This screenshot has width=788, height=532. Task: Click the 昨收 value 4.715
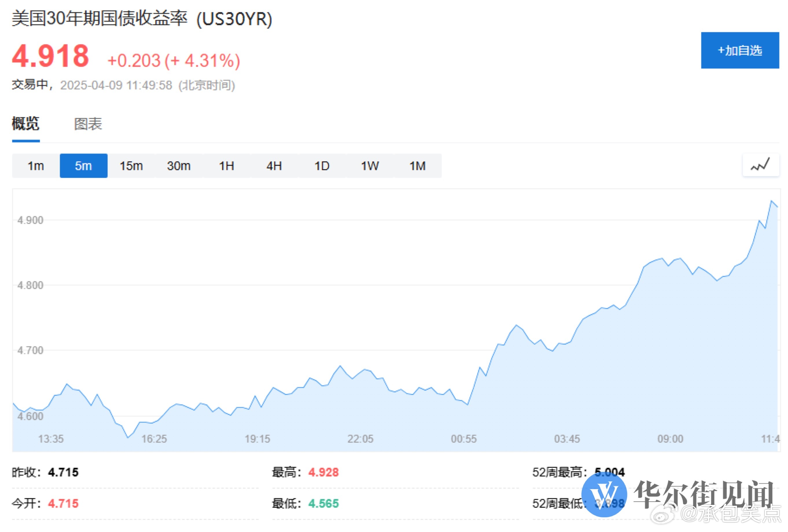tap(63, 472)
